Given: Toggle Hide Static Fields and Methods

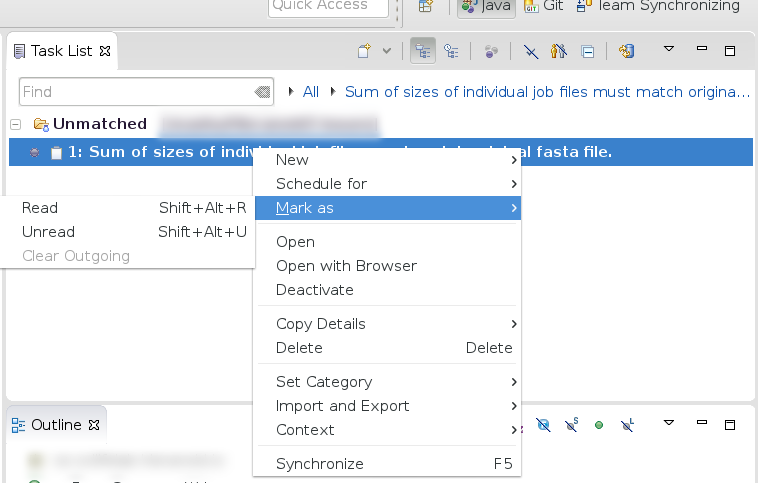Looking at the screenshot, I should pos(571,424).
